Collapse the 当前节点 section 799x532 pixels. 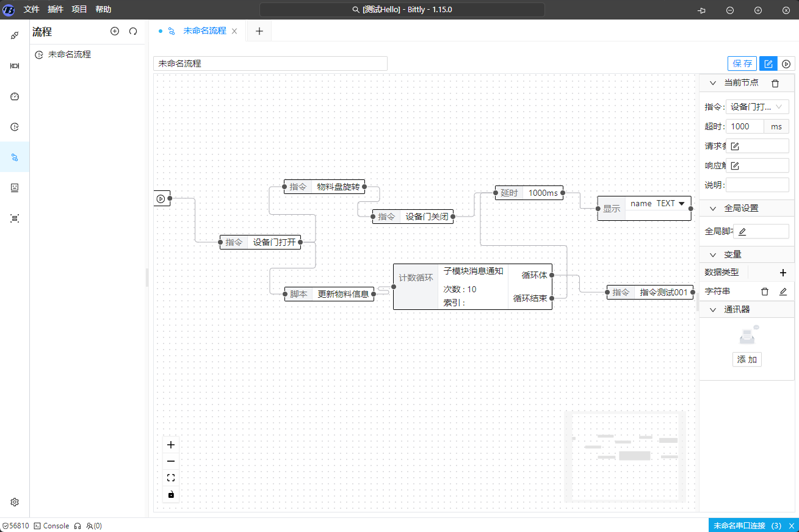click(x=712, y=83)
